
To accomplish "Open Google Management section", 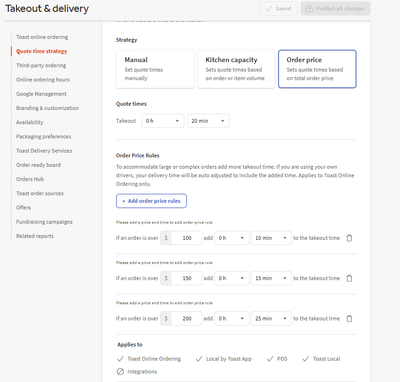I will (41, 94).
